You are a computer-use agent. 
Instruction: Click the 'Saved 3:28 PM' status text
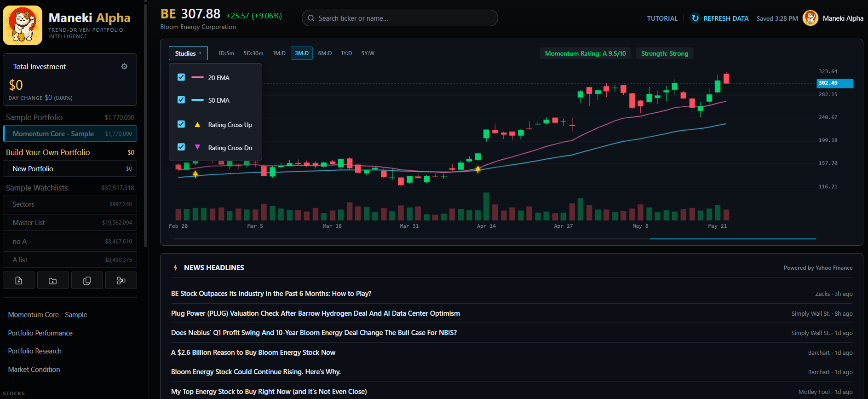pos(777,18)
